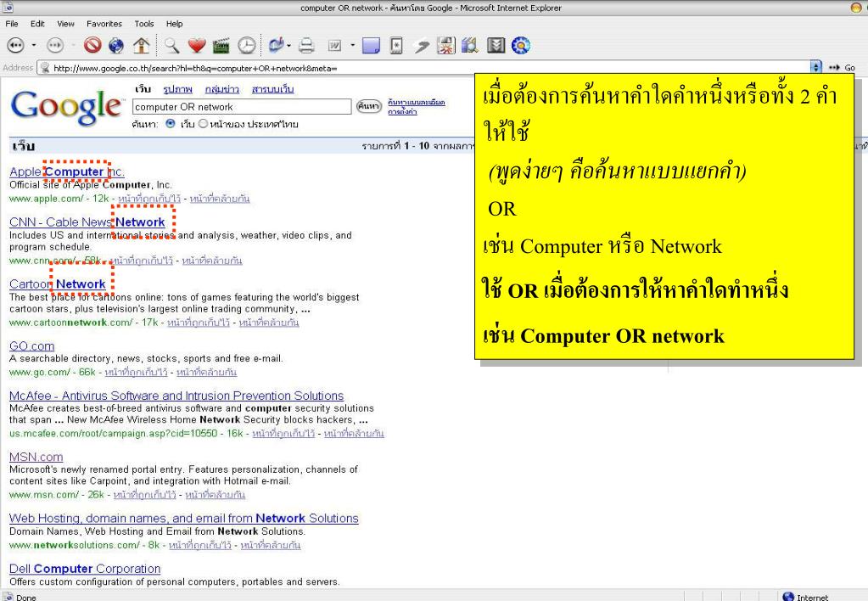Click the Back navigation button

(x=15, y=46)
